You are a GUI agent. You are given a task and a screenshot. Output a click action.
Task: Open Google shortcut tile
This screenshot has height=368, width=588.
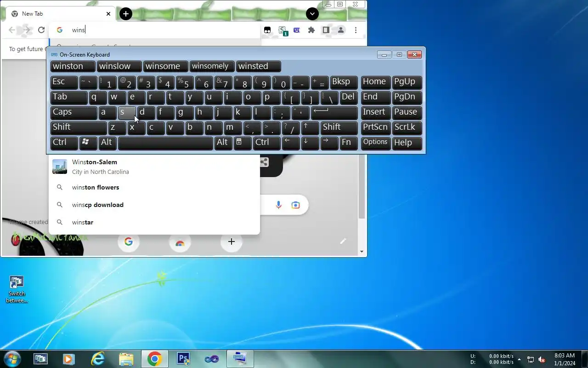point(129,241)
